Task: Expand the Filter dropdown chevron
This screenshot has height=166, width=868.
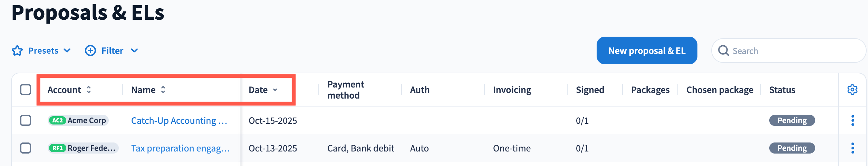Action: pos(134,51)
